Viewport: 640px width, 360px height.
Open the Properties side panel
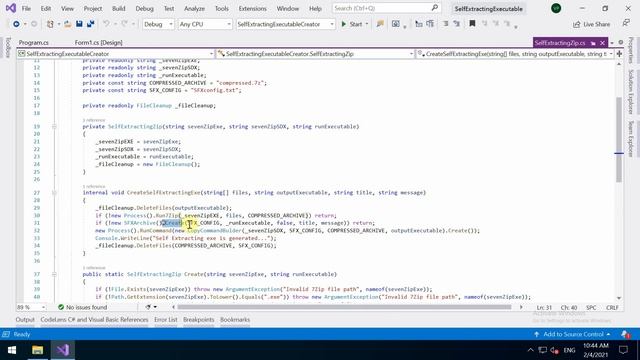coord(631,51)
